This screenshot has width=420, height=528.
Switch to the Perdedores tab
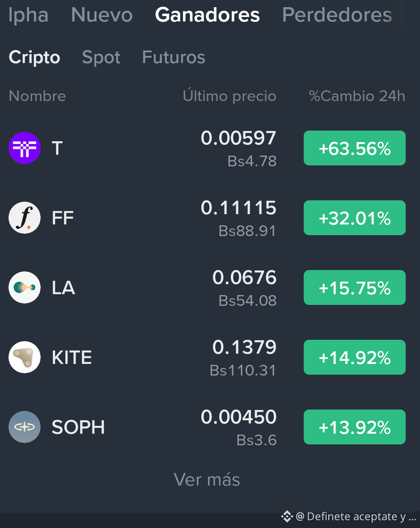(x=337, y=15)
